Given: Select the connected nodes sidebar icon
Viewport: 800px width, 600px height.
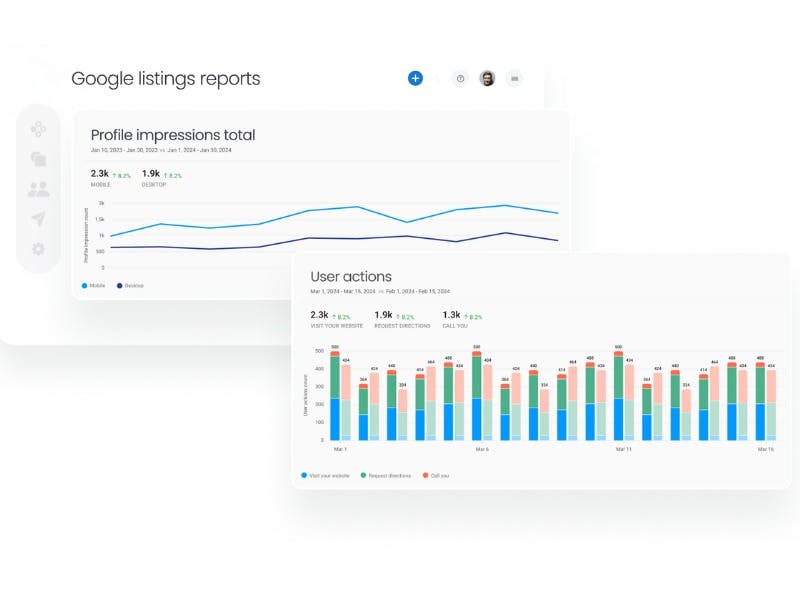Looking at the screenshot, I should (x=38, y=128).
